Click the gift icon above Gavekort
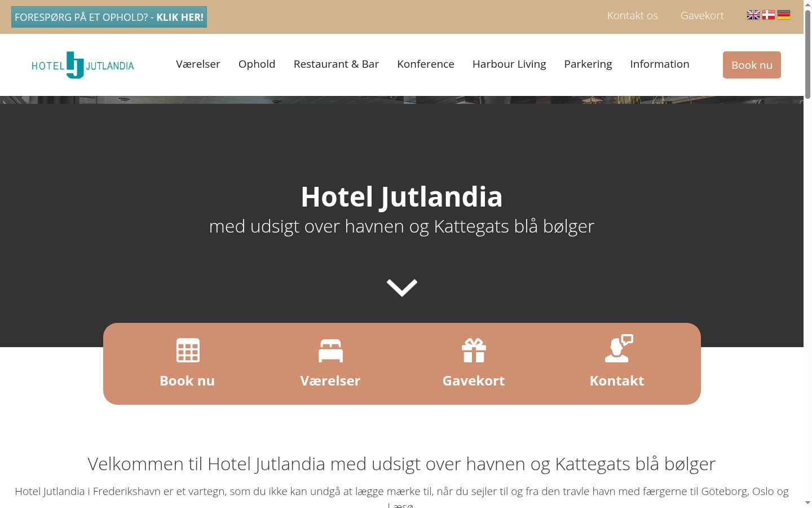812x508 pixels. tap(474, 350)
